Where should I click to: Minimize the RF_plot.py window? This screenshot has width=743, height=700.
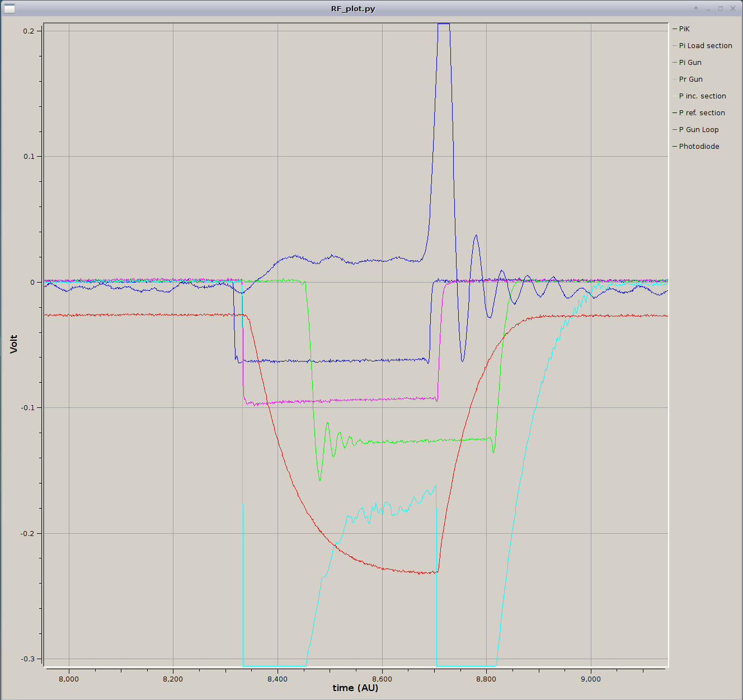[x=708, y=8]
